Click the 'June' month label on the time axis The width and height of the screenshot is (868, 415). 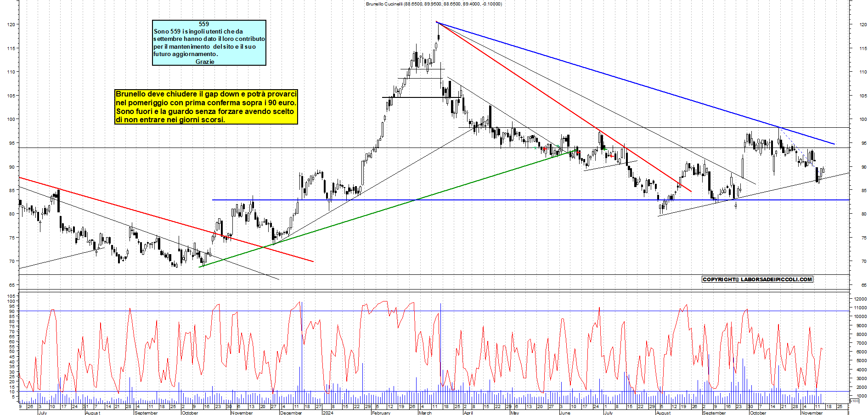565,413
